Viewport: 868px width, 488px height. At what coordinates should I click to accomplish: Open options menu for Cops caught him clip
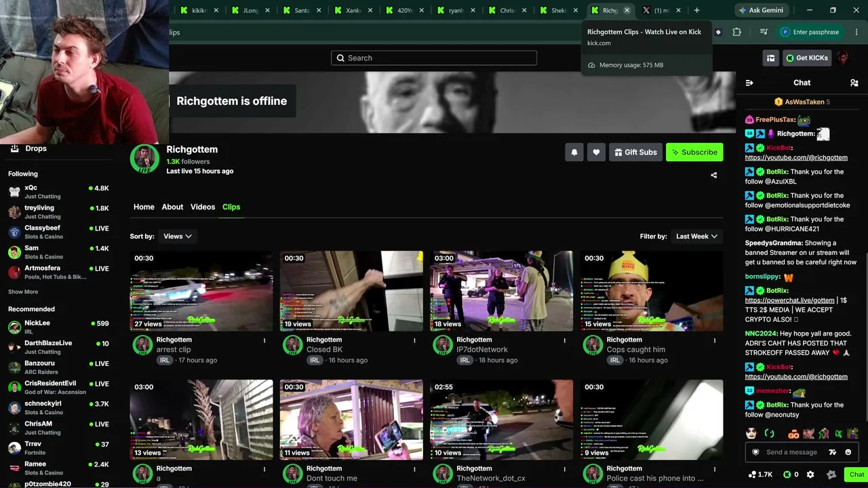click(714, 340)
